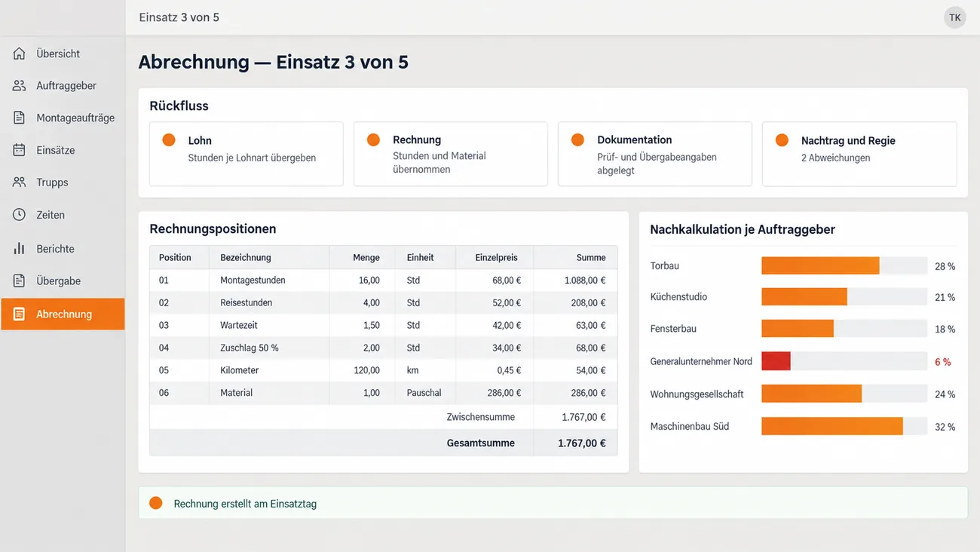Click the dot before Rechnung erstellt am Einsatztag
The height and width of the screenshot is (552, 980).
point(156,503)
